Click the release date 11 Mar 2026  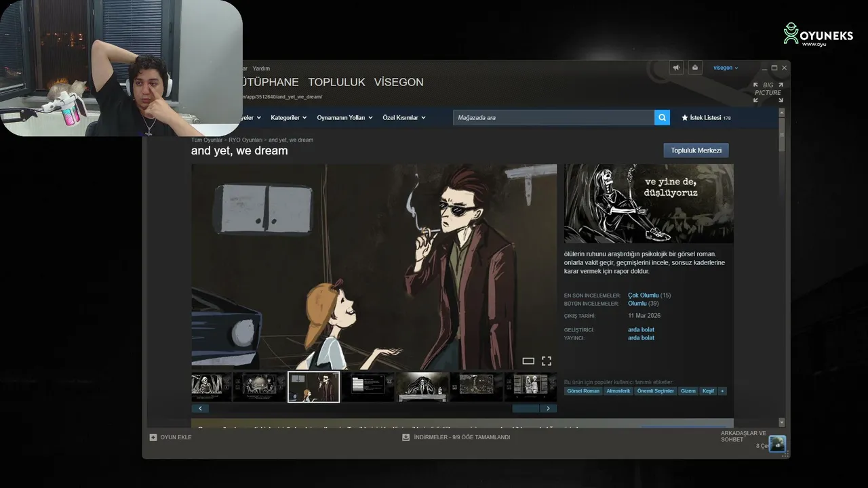[644, 316]
